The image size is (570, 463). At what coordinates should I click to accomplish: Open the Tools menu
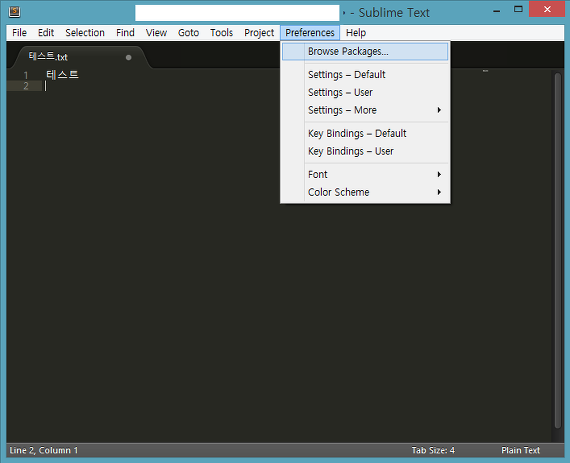(x=221, y=33)
